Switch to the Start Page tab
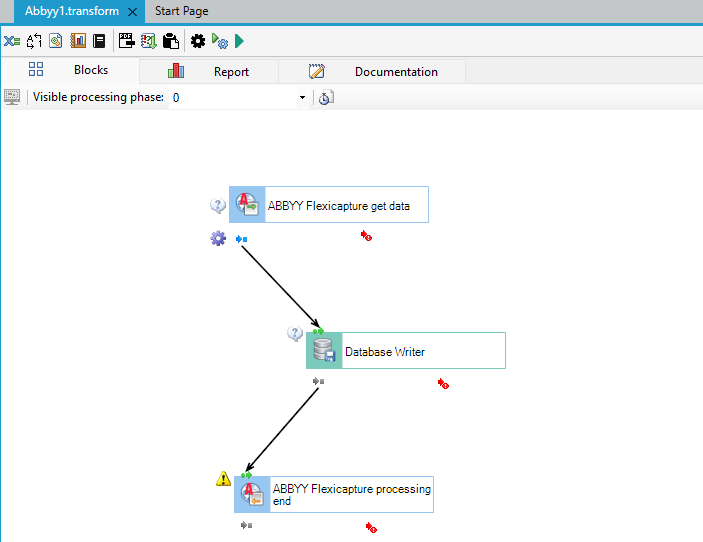The image size is (703, 542). (x=182, y=11)
